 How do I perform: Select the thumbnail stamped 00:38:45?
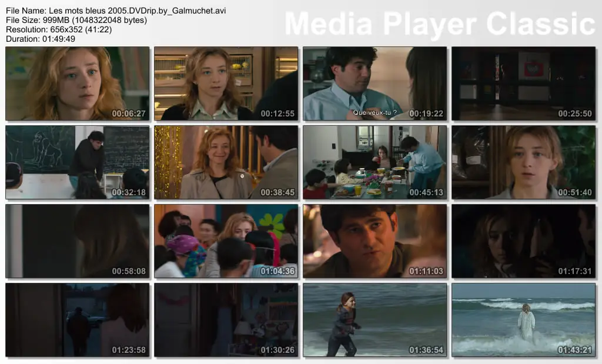pyautogui.click(x=226, y=162)
